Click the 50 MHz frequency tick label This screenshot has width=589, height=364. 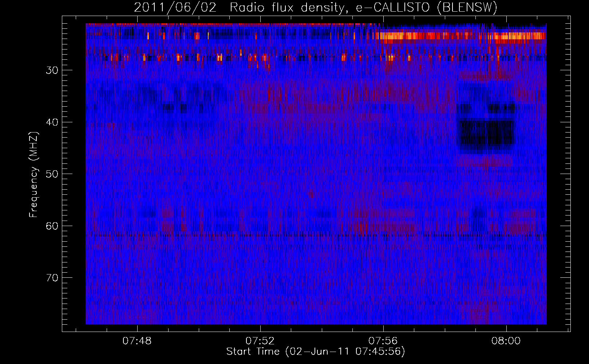[x=52, y=174]
